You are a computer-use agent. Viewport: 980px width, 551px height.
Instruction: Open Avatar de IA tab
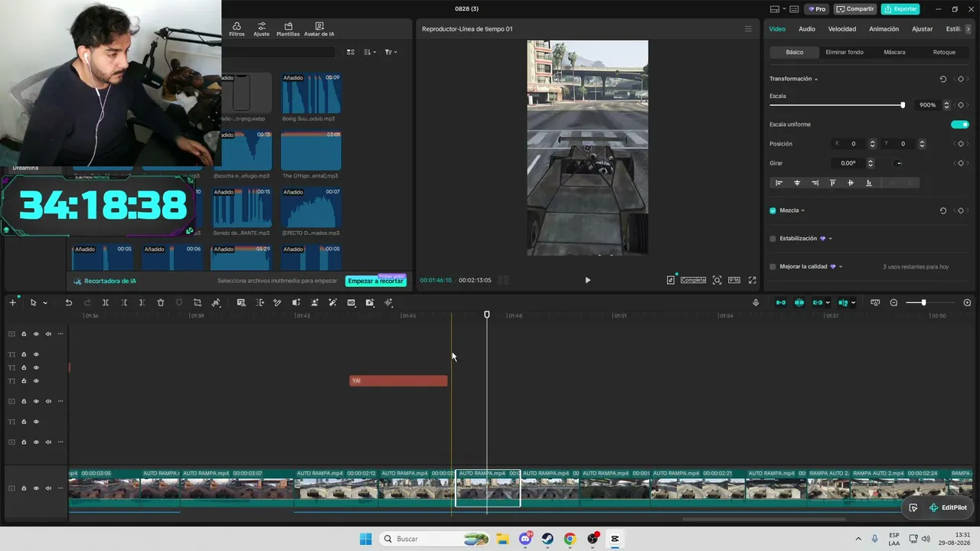point(319,29)
